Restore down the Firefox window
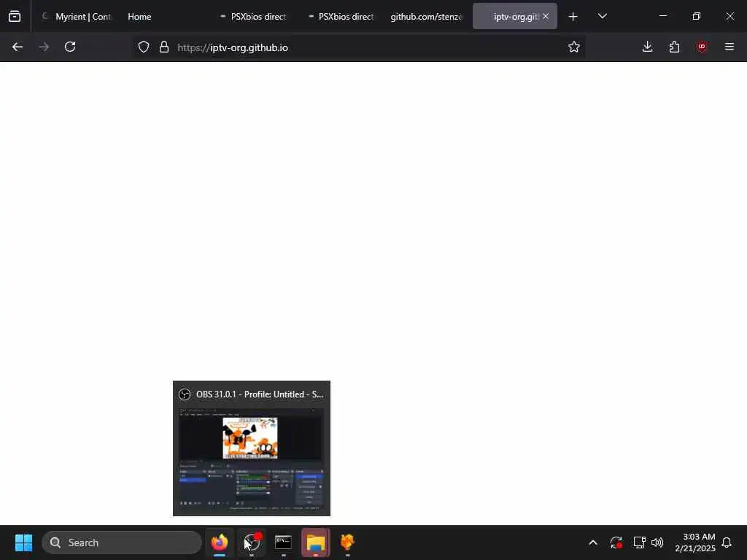Image resolution: width=747 pixels, height=560 pixels. 697,16
